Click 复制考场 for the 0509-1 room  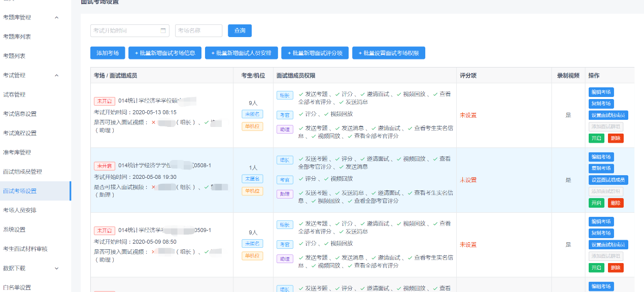pos(601,233)
